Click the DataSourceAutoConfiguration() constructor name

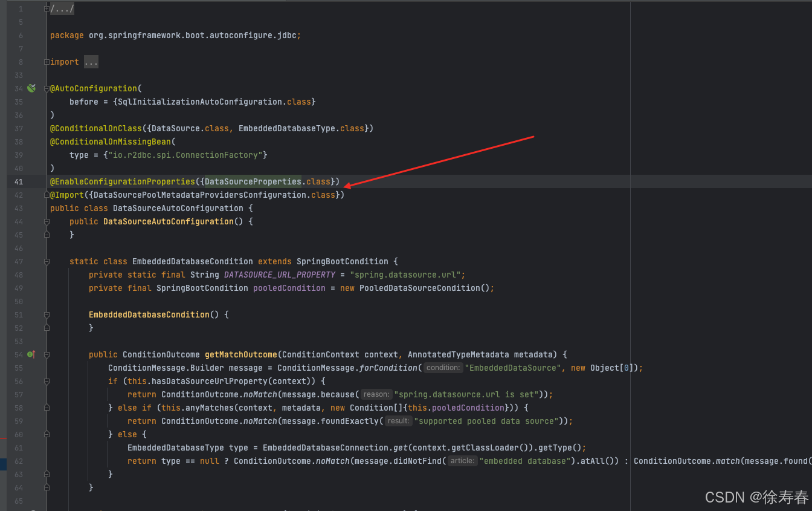169,221
